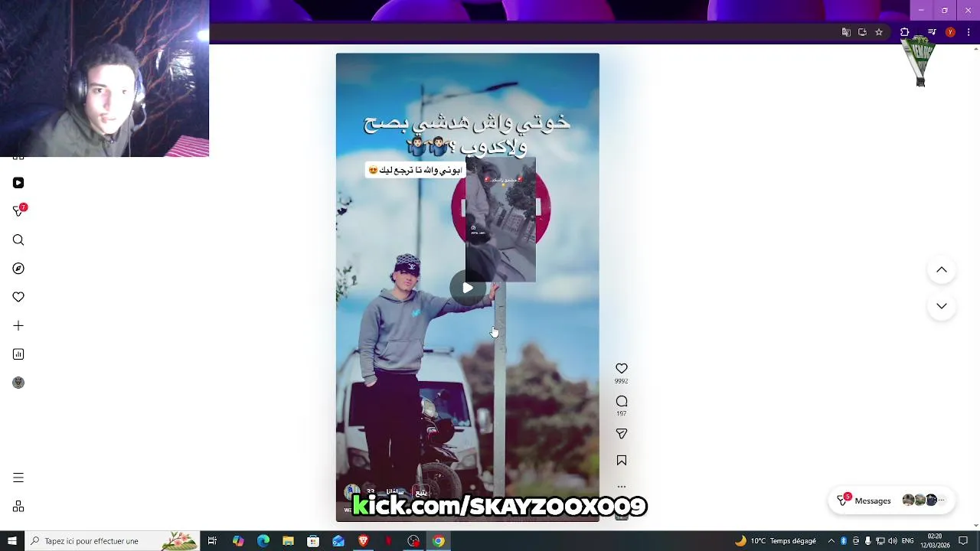Open OBS Studio from the taskbar
The height and width of the screenshot is (551, 980).
pyautogui.click(x=413, y=541)
